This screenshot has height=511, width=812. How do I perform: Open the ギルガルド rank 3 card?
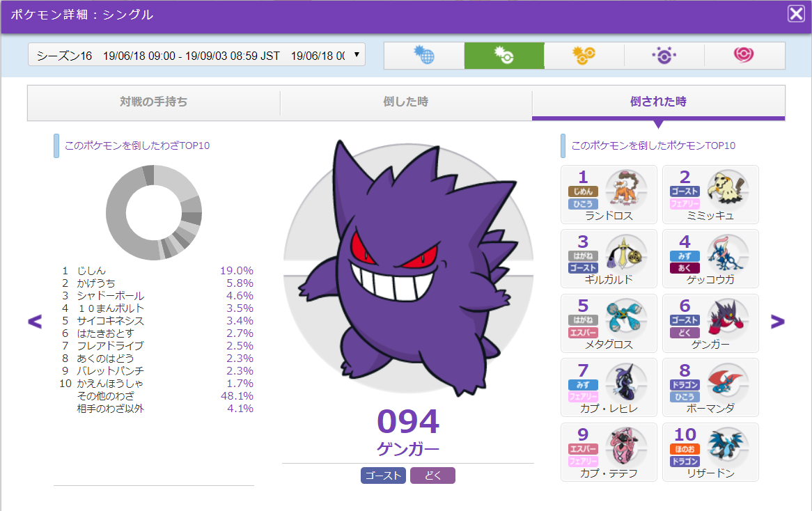tap(609, 259)
